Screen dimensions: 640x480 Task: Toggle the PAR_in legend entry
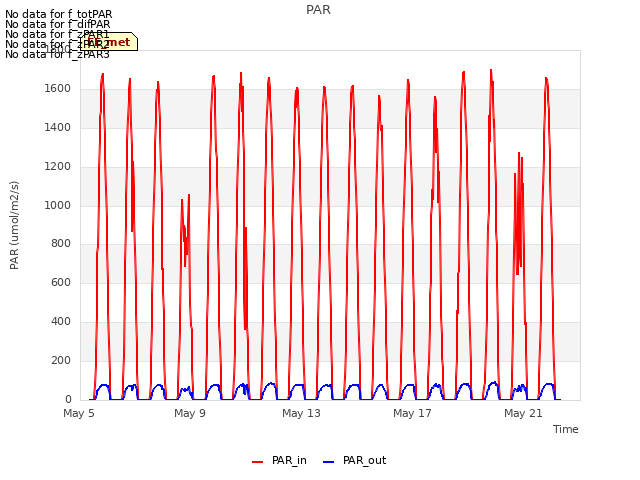[x=280, y=460]
